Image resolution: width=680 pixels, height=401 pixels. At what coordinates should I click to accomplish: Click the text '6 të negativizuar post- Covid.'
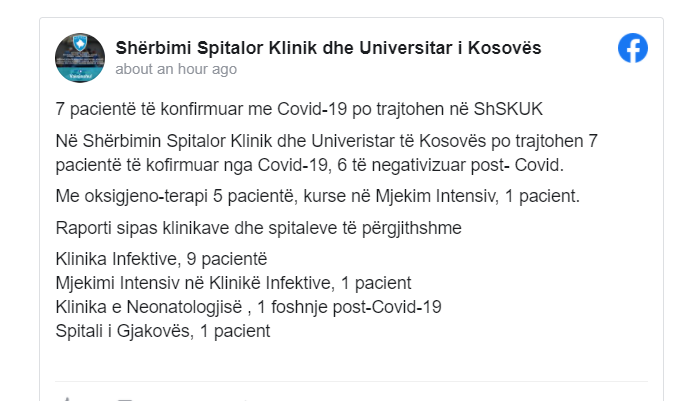coord(450,165)
